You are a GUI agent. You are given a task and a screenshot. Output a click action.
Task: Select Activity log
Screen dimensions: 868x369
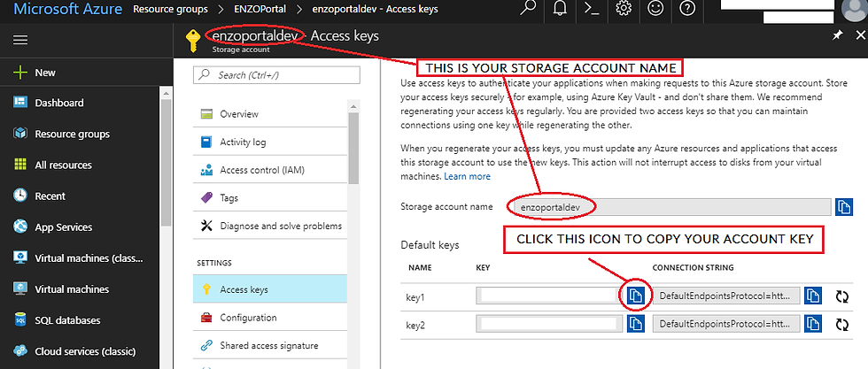(x=270, y=142)
